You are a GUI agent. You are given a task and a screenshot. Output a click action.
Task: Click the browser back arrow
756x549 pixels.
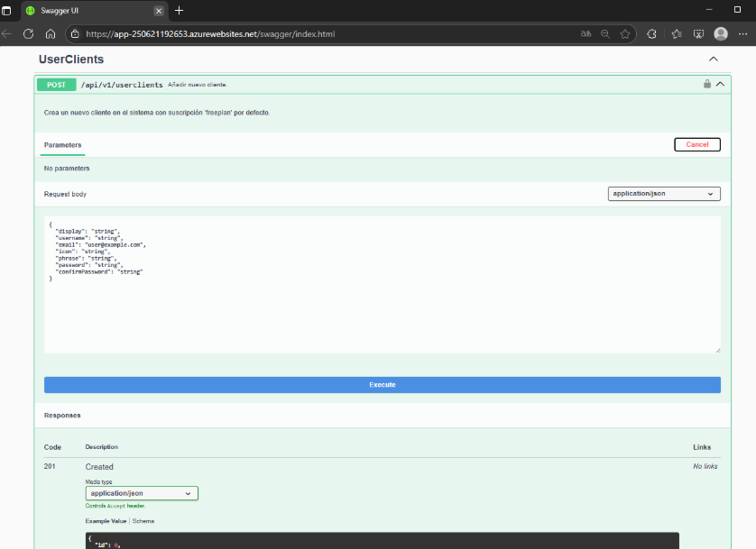point(6,33)
